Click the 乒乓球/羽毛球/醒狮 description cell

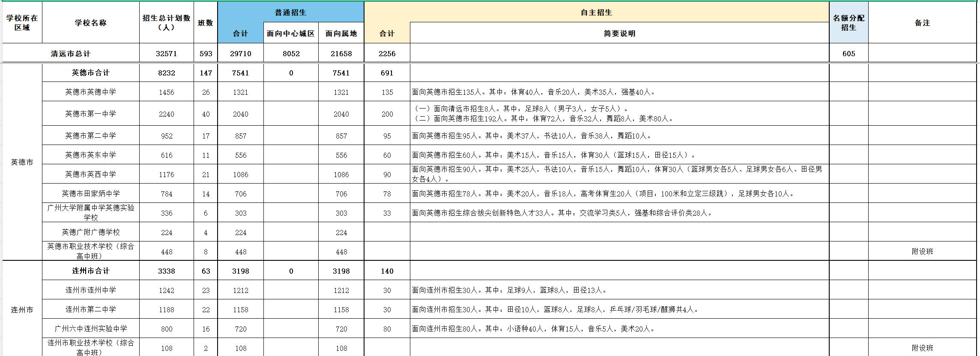(620, 309)
